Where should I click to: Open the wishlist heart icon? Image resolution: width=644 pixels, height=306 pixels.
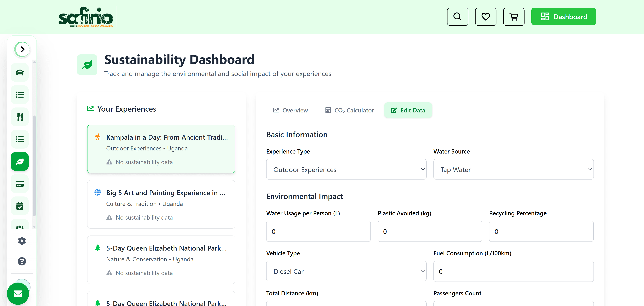[485, 17]
